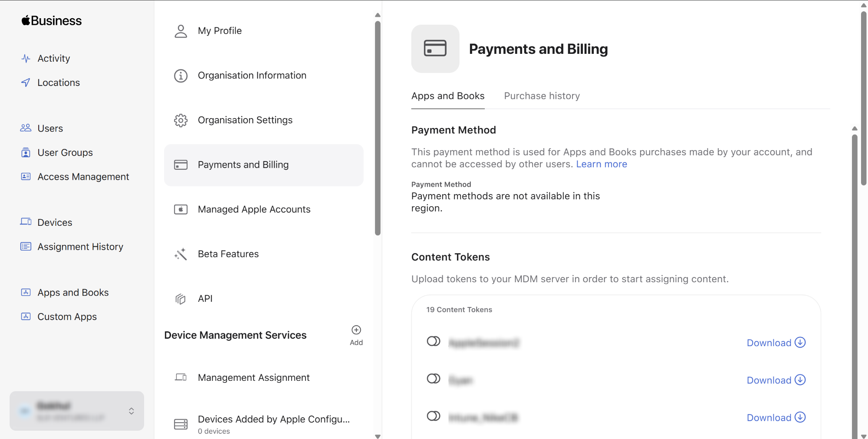Click the API icon

point(181,299)
